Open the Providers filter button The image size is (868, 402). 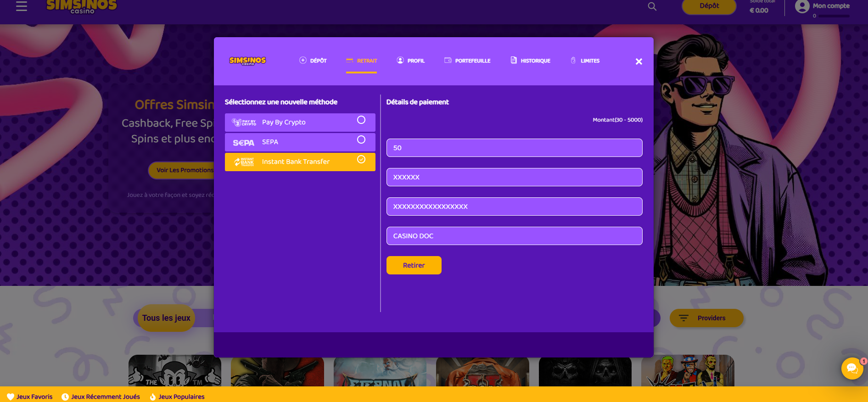(x=706, y=318)
